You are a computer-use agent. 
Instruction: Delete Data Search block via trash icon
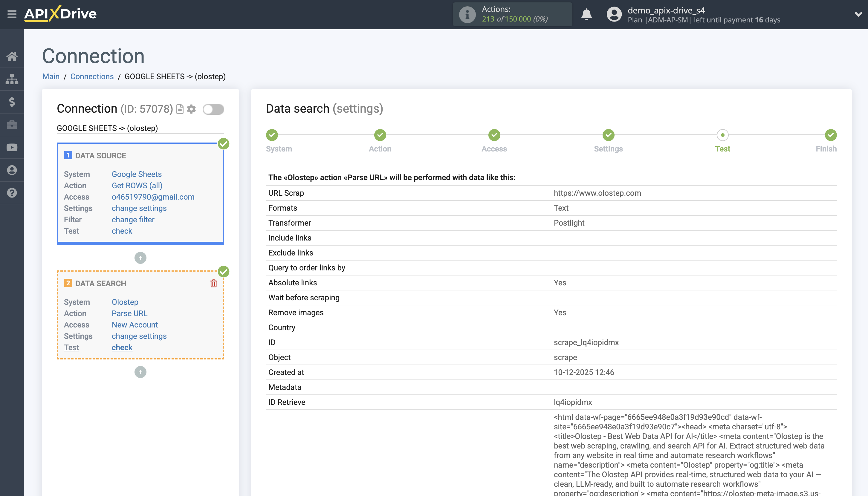[213, 283]
